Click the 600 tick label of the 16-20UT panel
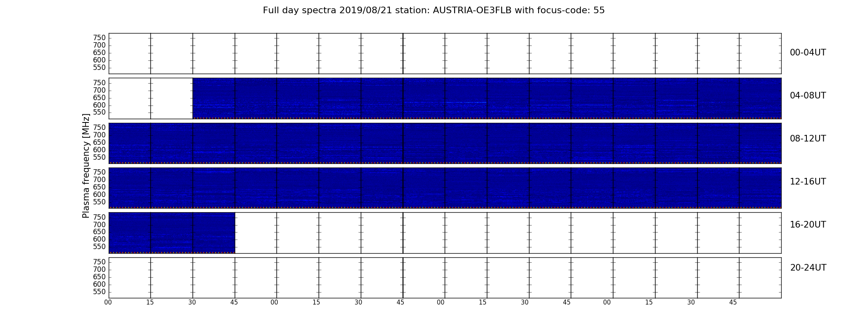 pos(99,240)
